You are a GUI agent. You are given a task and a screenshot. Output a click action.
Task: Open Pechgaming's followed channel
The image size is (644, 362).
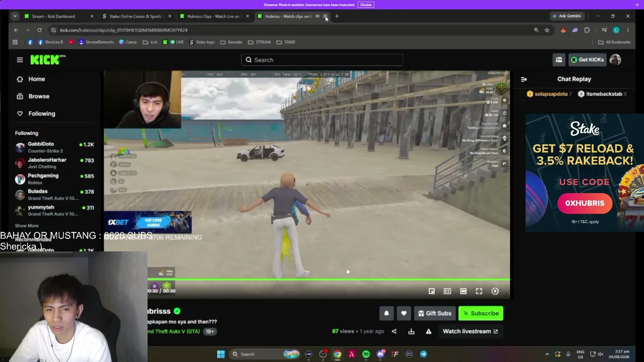click(54, 178)
